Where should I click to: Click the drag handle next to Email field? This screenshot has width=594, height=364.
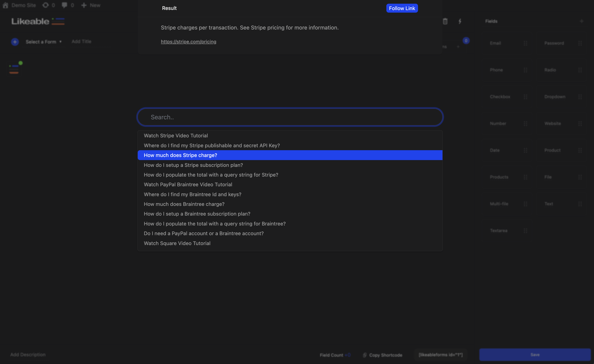(x=526, y=43)
